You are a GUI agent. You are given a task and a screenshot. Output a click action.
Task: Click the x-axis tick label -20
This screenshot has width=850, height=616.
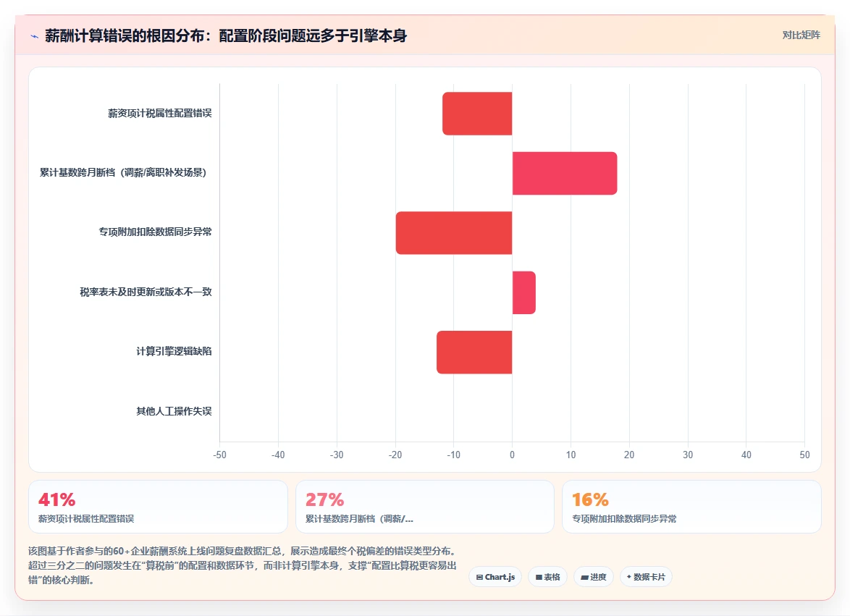[395, 455]
